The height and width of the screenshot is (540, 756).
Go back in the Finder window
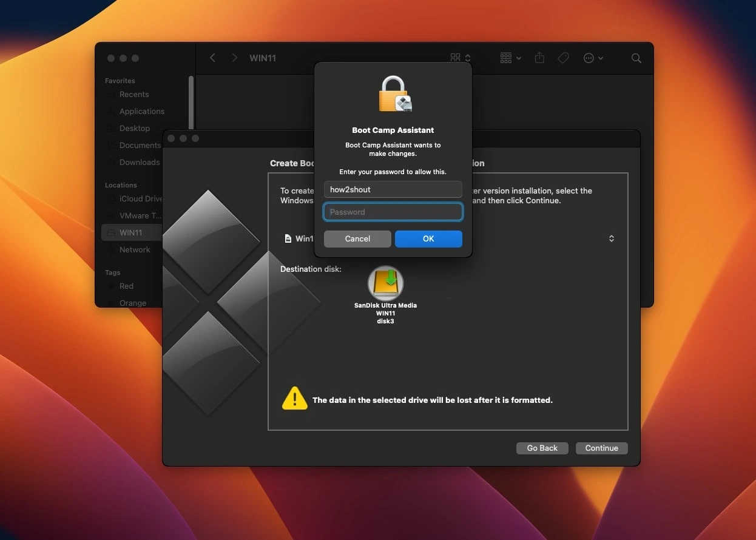[x=212, y=58]
